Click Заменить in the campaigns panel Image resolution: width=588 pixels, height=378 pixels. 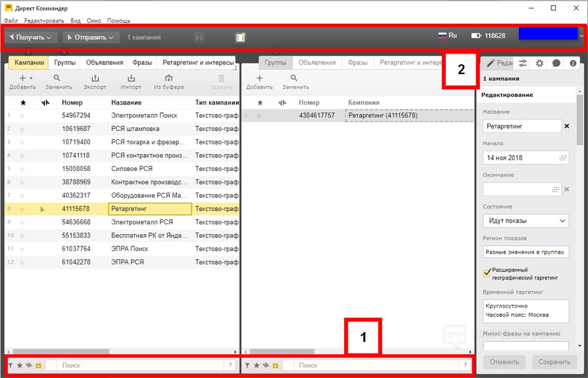click(59, 82)
